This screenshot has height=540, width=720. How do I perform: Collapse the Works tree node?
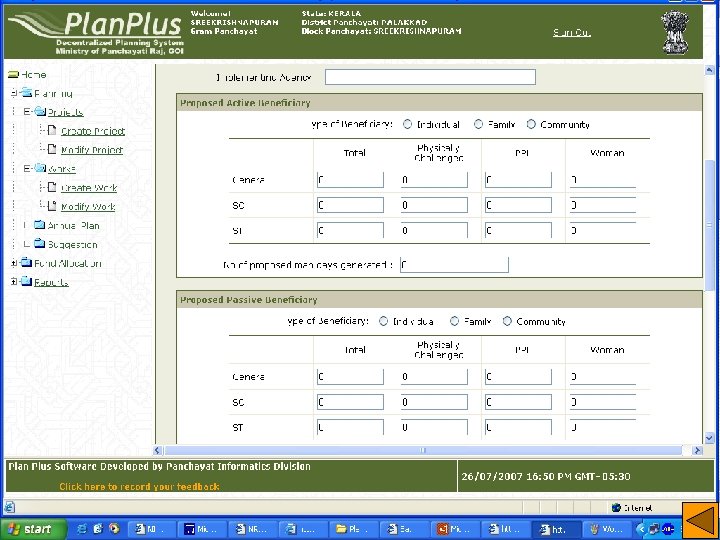28,169
